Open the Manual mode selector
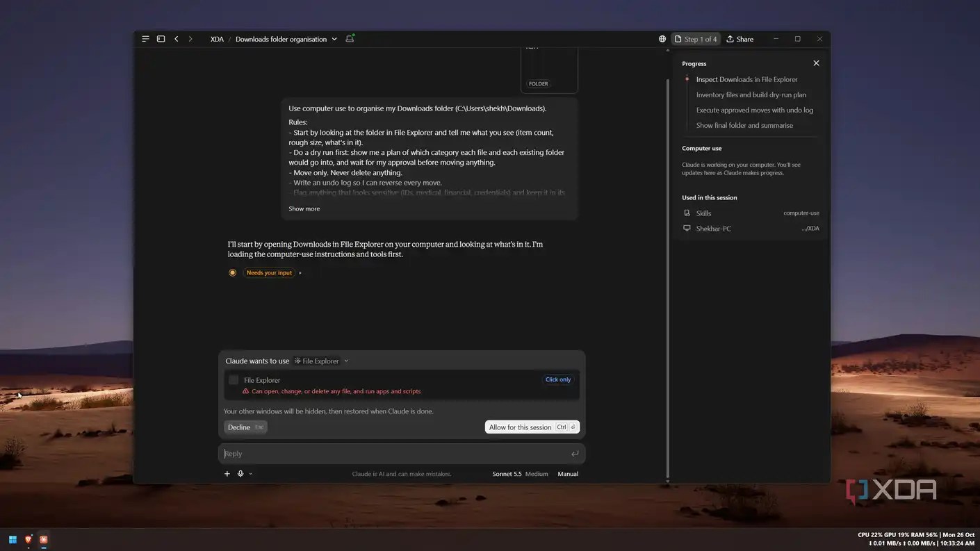The image size is (980, 551). (568, 474)
